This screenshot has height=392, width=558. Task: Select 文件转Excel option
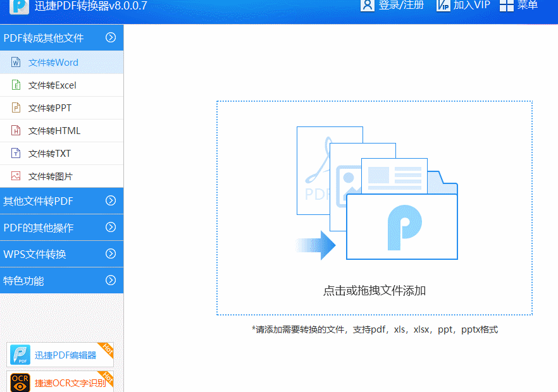coord(61,85)
